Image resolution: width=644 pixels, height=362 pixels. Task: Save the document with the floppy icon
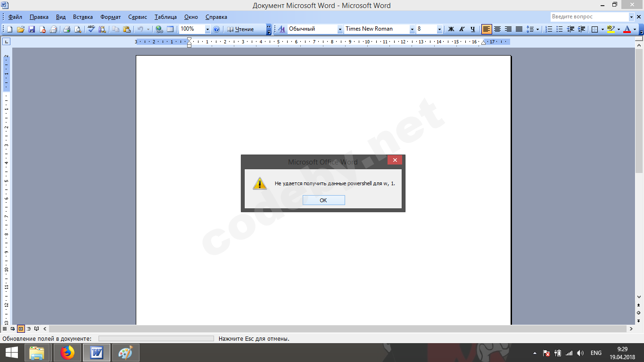click(32, 29)
